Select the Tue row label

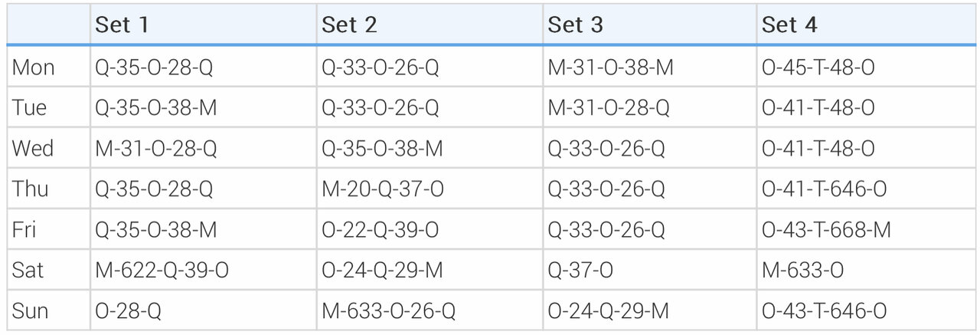[29, 108]
